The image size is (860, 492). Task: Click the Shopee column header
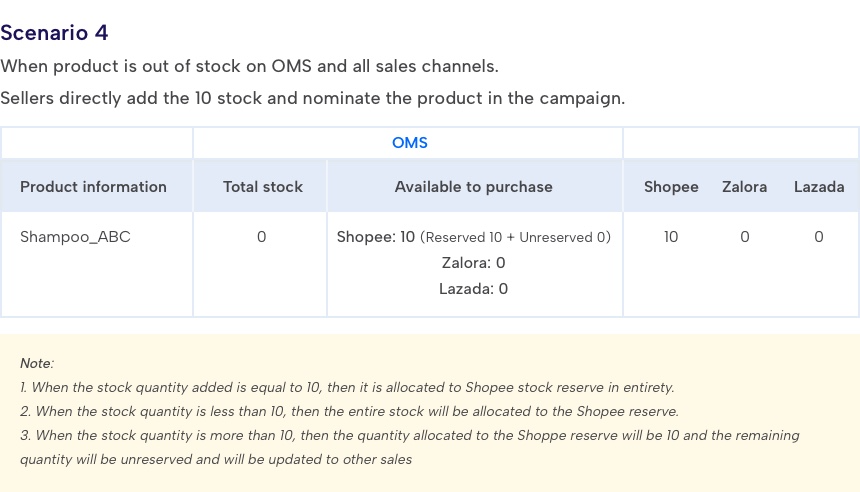pos(671,186)
